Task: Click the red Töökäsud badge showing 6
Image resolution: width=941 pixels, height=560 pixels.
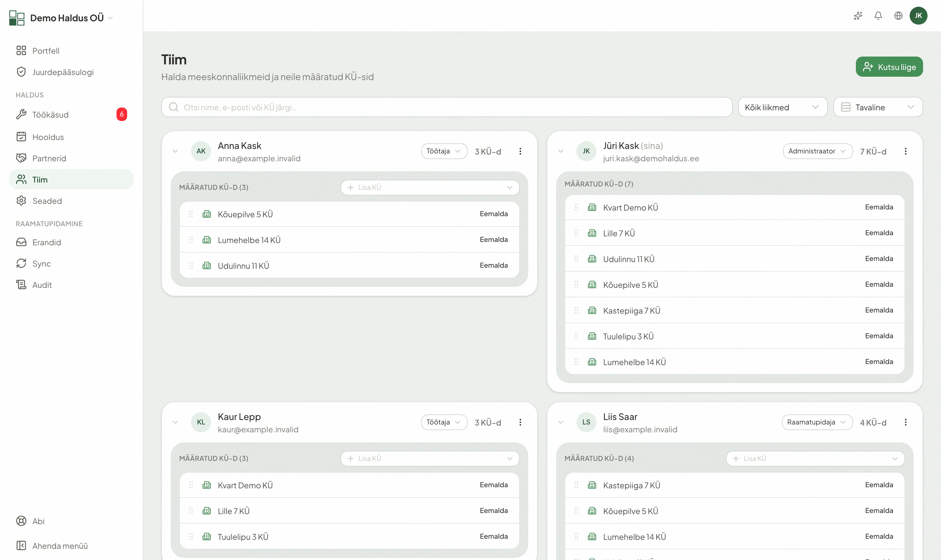Action: (122, 114)
